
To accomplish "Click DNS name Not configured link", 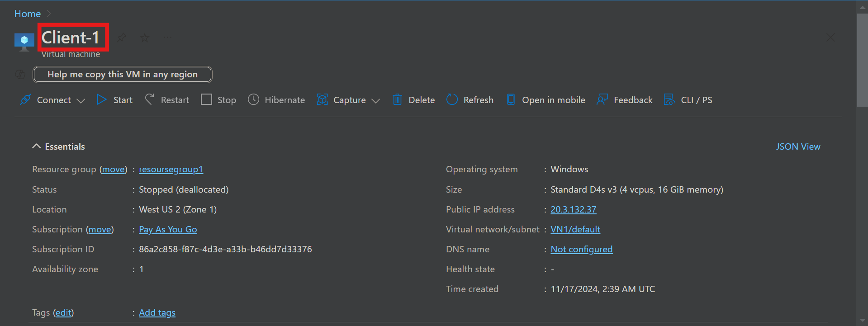I will [x=582, y=249].
